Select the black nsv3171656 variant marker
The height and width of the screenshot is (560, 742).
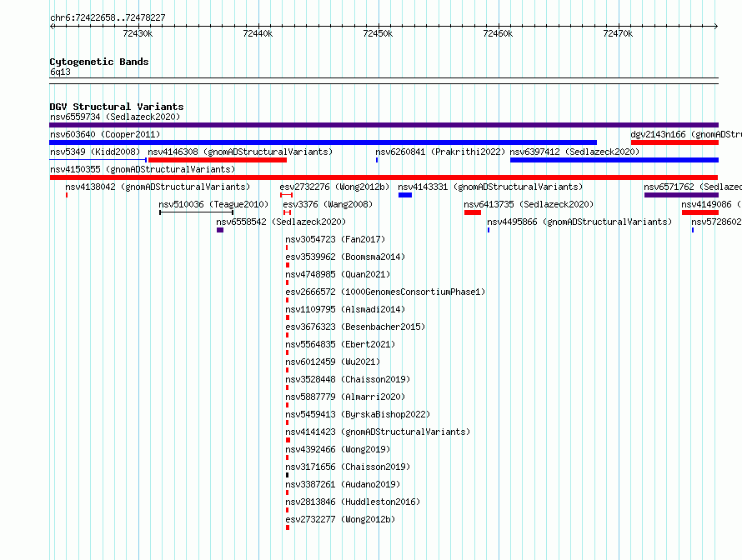288,475
